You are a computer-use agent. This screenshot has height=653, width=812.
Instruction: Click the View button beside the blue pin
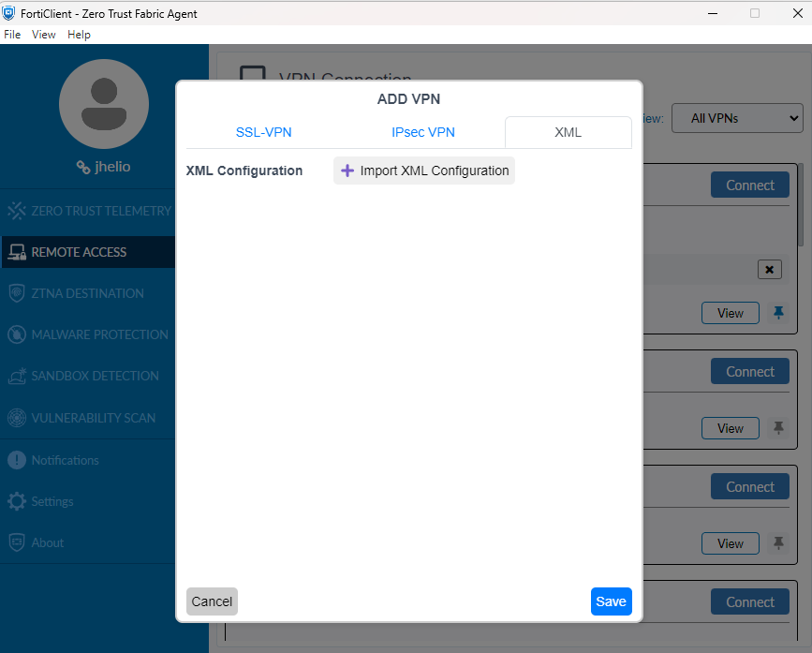pyautogui.click(x=731, y=313)
